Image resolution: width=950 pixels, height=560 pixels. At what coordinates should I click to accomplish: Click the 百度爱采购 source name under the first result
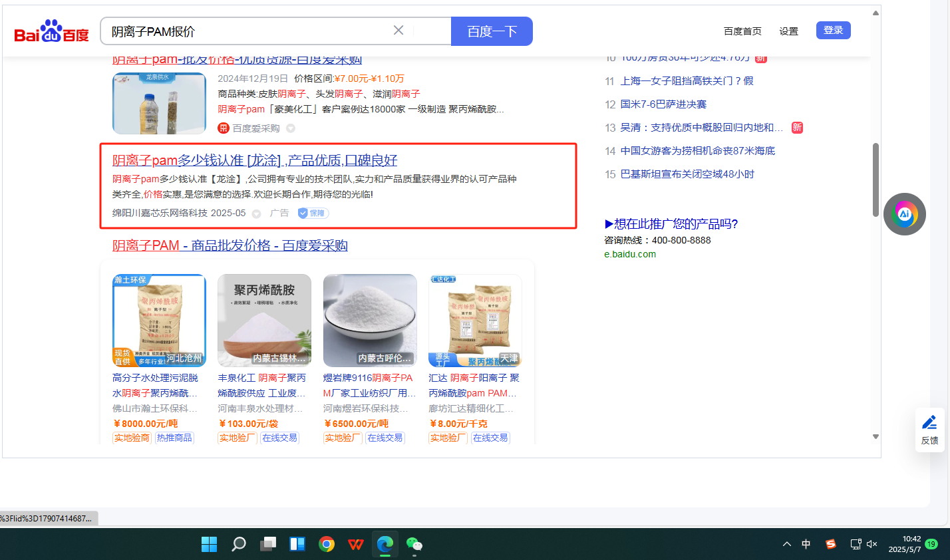tap(256, 128)
